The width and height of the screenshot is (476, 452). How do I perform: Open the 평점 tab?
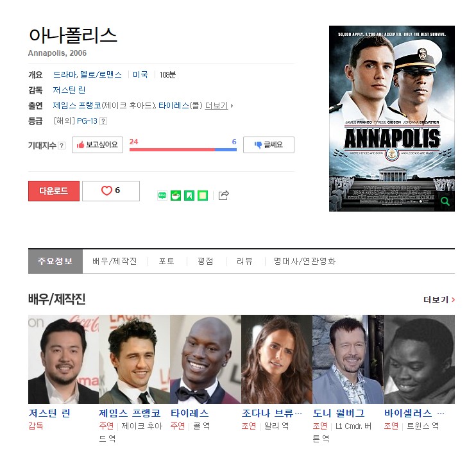(x=205, y=261)
